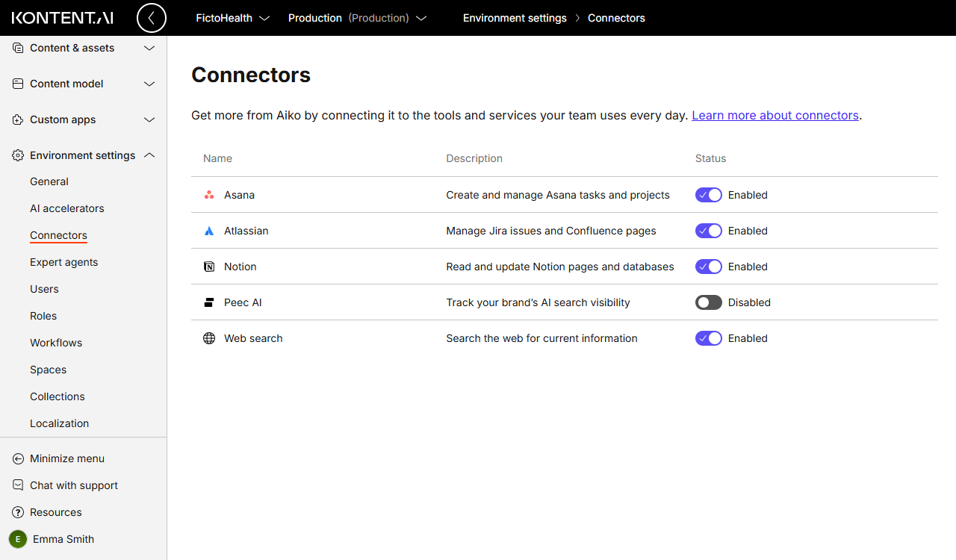Click Environment settings breadcrumb
Viewport: 956px width, 560px height.
515,18
